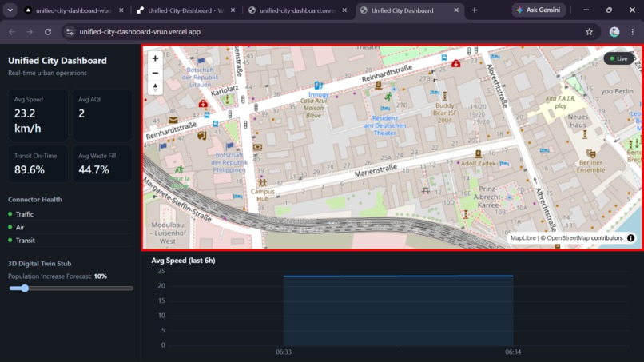Click Reinhardtstraße label near Karlplatz
The height and width of the screenshot is (362, 644).
coord(170,131)
